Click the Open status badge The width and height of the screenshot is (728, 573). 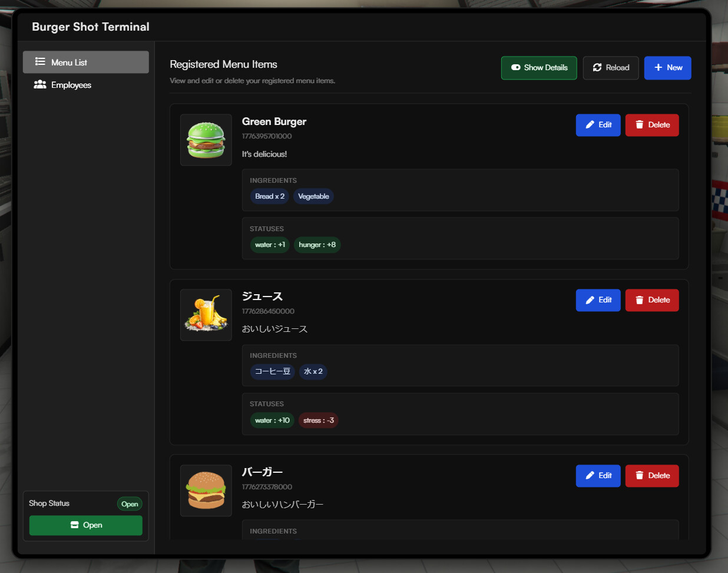(x=130, y=504)
